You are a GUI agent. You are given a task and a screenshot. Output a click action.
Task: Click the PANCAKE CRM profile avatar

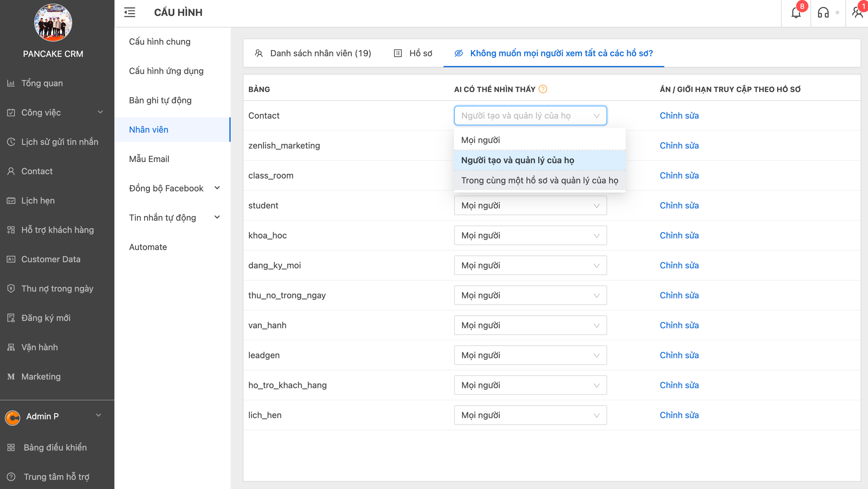pyautogui.click(x=53, y=23)
